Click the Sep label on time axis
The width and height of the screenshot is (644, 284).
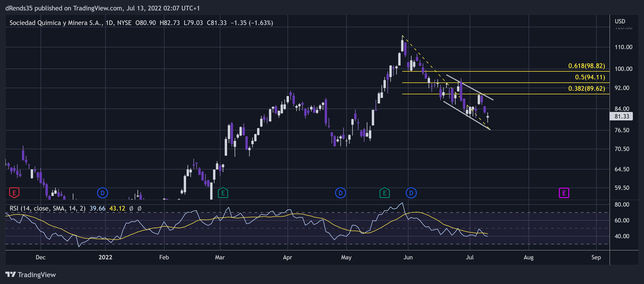(x=596, y=257)
